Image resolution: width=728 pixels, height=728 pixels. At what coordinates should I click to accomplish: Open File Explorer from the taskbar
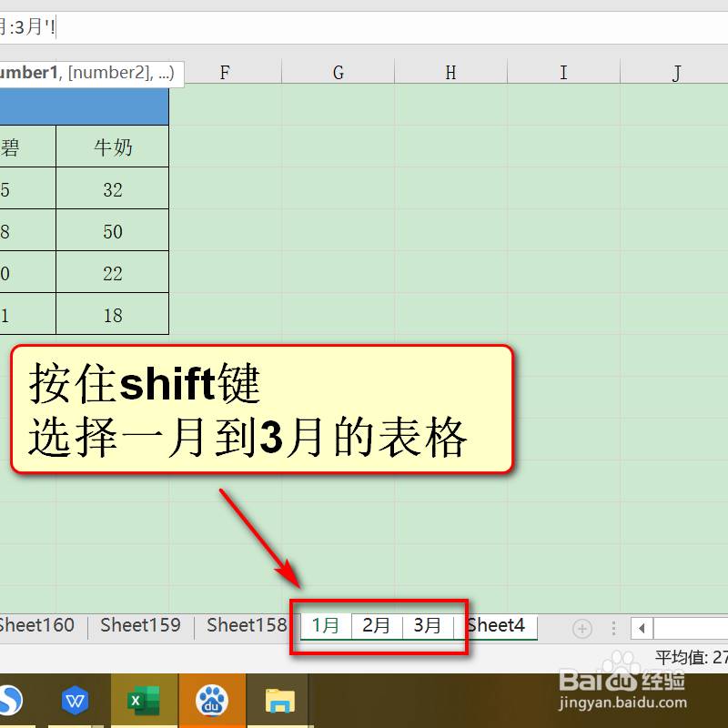[279, 701]
